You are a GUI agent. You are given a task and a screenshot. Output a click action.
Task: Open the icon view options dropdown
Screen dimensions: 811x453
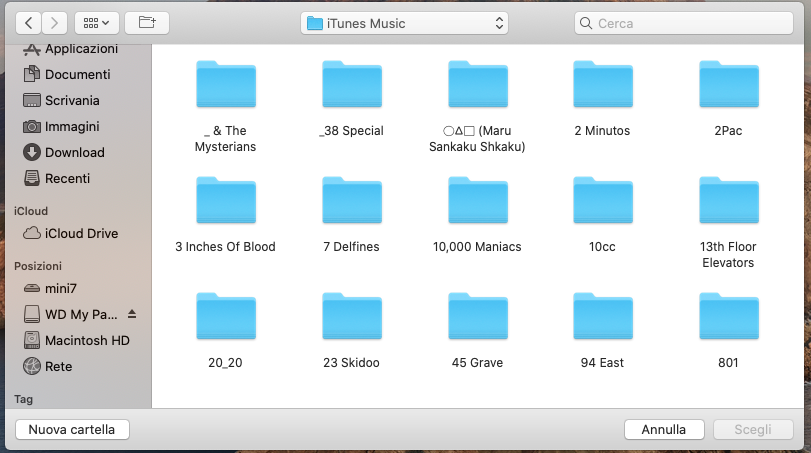point(97,23)
